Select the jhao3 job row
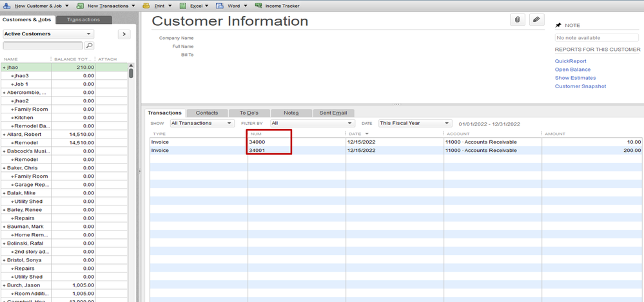Viewport: 644px width, 302px height. click(x=64, y=76)
